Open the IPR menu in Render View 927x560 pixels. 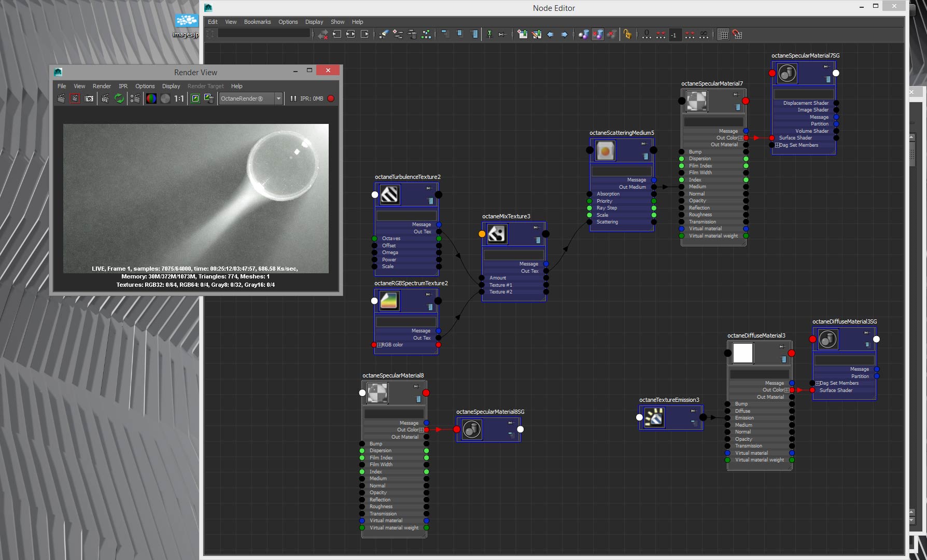(123, 86)
